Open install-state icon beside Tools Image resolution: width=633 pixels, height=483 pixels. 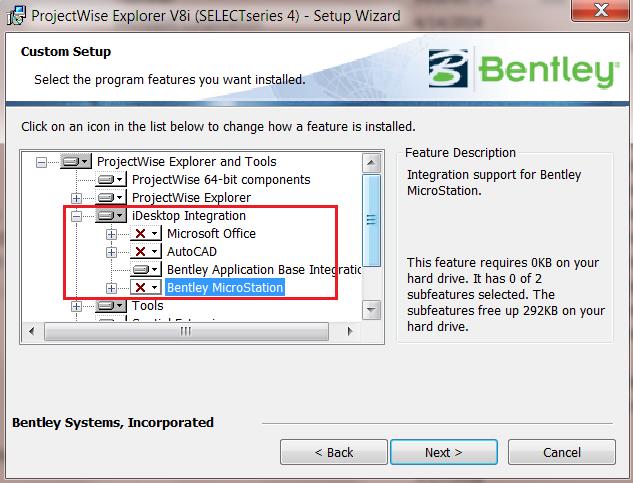[x=111, y=306]
